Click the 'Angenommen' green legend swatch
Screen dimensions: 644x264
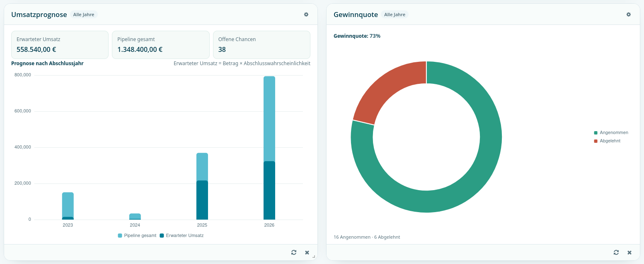pos(596,133)
